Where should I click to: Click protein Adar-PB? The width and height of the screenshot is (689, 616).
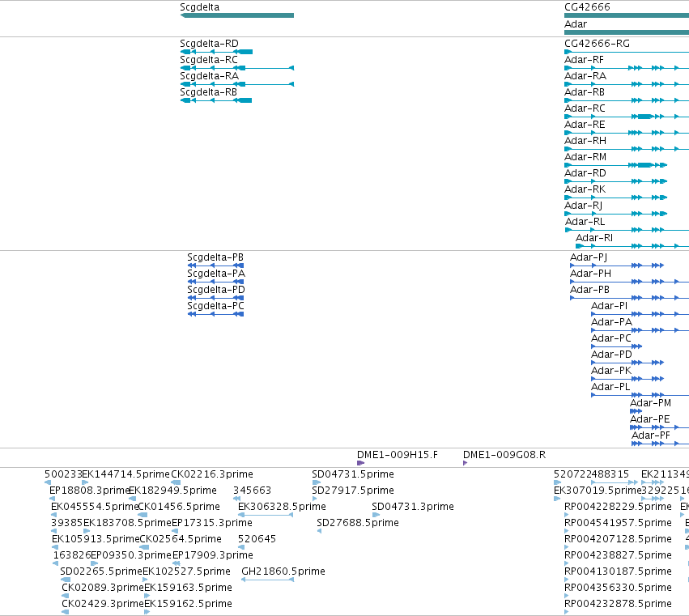589,290
